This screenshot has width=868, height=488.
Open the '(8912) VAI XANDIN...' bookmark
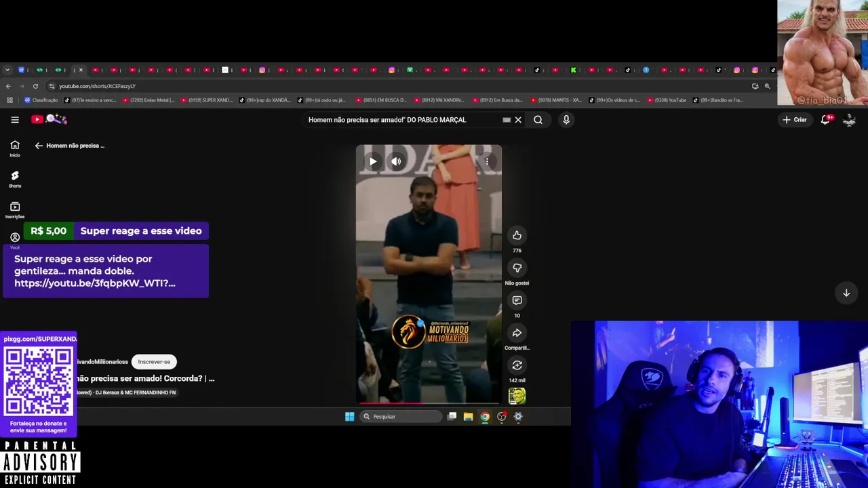click(x=440, y=100)
